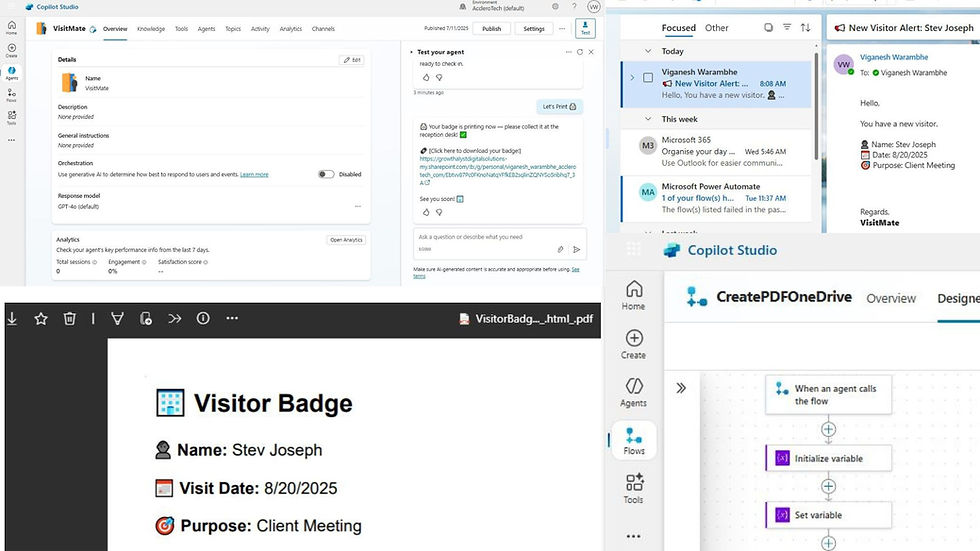Open the three-dot menu next to Settings button

coord(562,29)
